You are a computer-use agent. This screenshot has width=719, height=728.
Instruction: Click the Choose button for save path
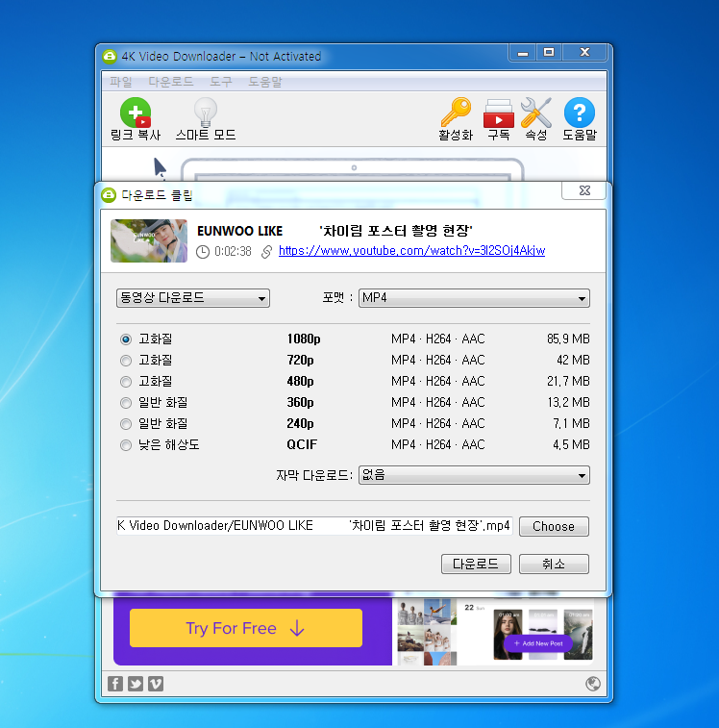pos(554,526)
